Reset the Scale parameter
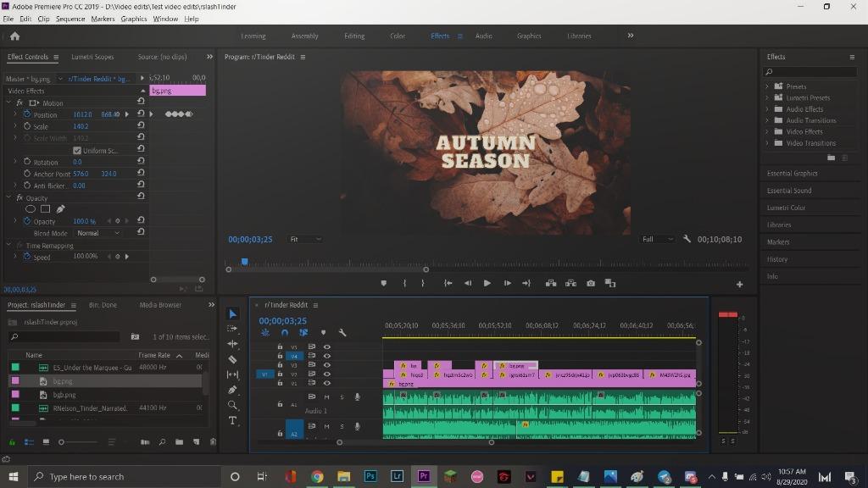868x488 pixels. [x=141, y=126]
